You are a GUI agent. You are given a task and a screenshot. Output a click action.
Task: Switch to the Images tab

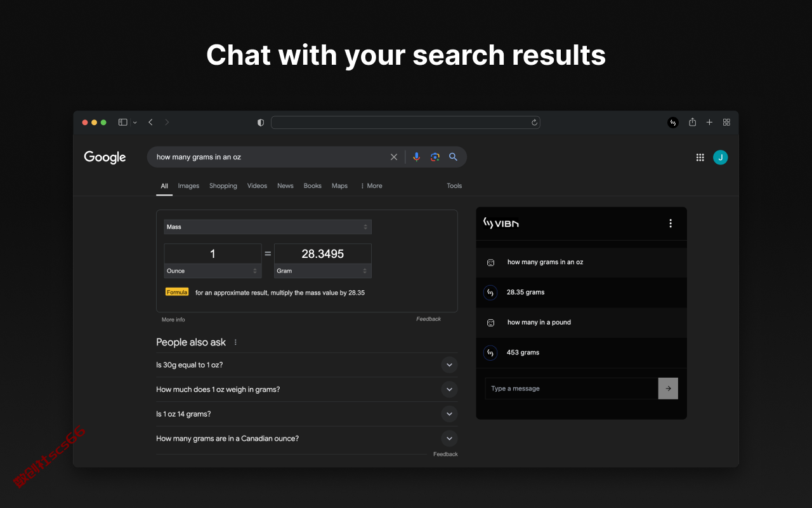pos(188,186)
